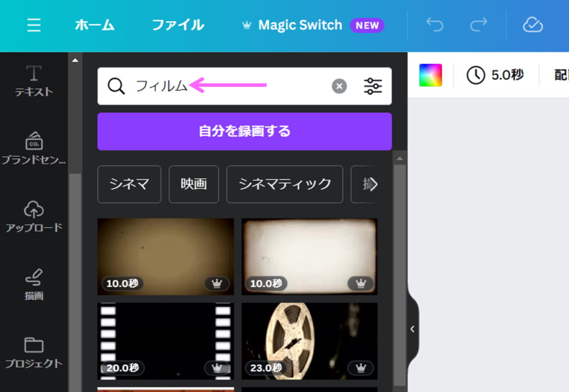This screenshot has width=569, height=392.
Task: Collapse the side panel with the arrow
Action: [412, 329]
